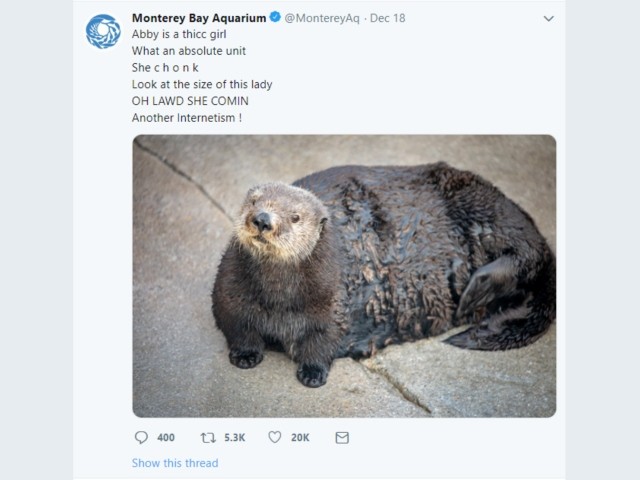Visit the @MontereyAq handle link

click(x=322, y=18)
